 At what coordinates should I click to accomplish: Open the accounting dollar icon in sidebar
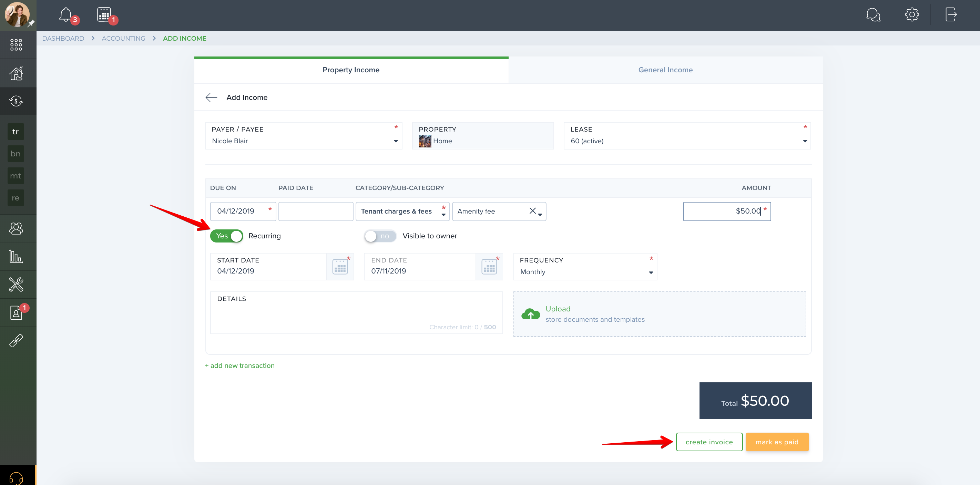point(16,101)
